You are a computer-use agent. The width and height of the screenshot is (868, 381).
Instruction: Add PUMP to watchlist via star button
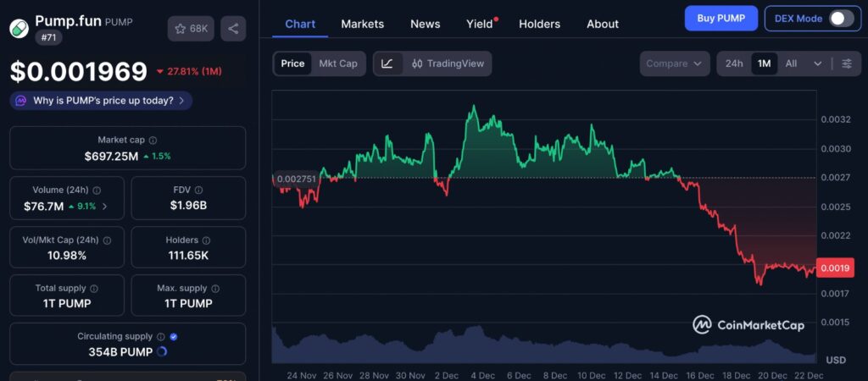click(191, 29)
